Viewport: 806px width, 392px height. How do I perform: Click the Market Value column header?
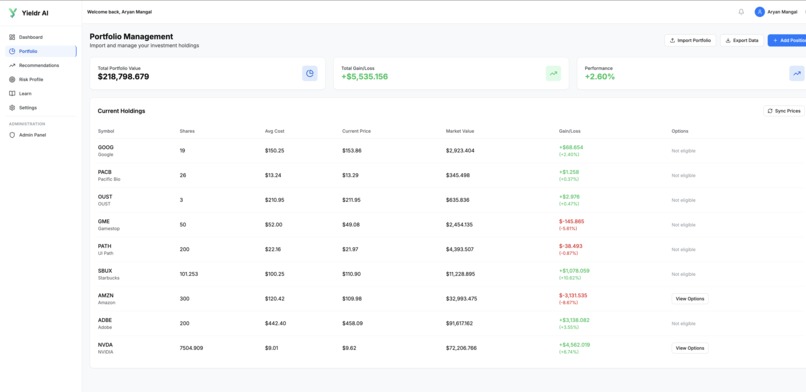(460, 131)
